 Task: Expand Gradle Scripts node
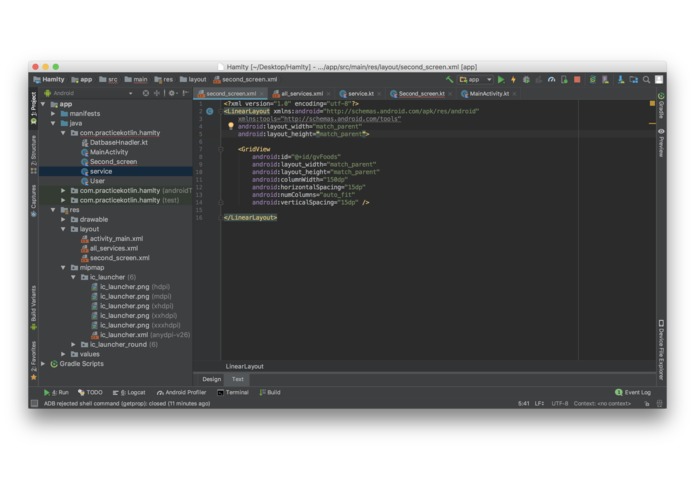(43, 364)
